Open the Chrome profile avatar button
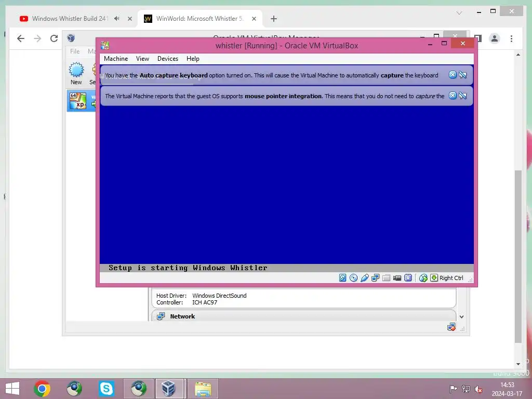The height and width of the screenshot is (399, 532). coord(495,38)
